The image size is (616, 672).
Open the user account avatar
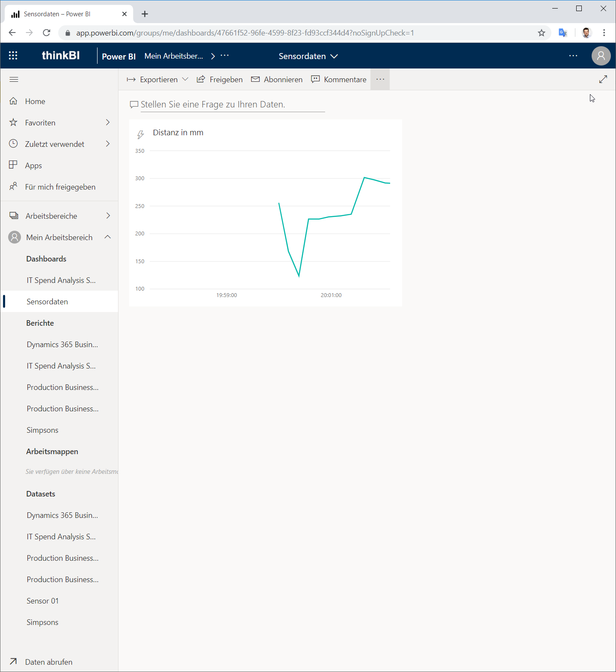(x=601, y=56)
